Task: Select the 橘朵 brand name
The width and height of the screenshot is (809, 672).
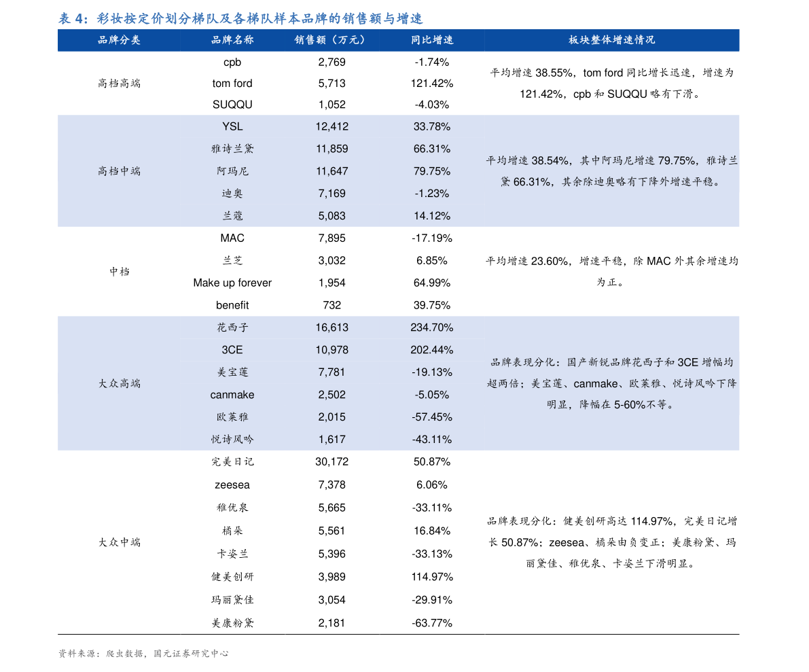Action: pos(232,531)
